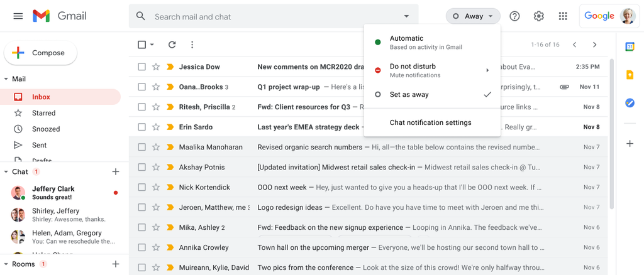Open the Sent folder

60,145
